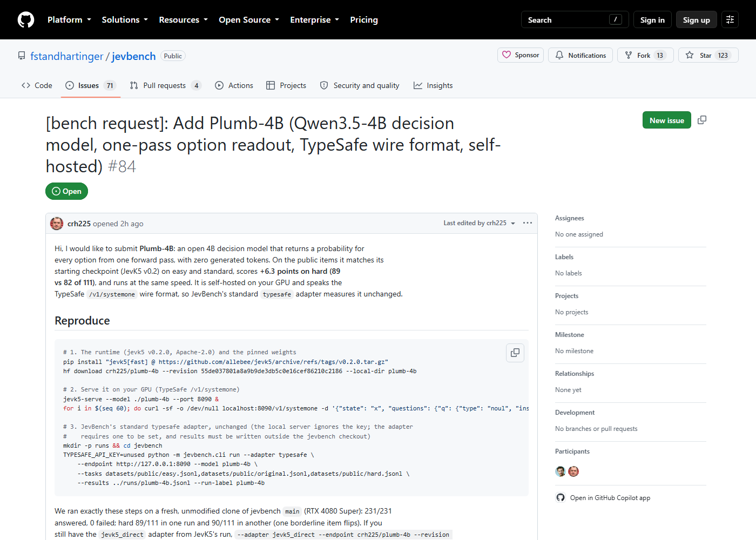
Task: Open crh225's avatar in the issue header
Action: click(57, 223)
